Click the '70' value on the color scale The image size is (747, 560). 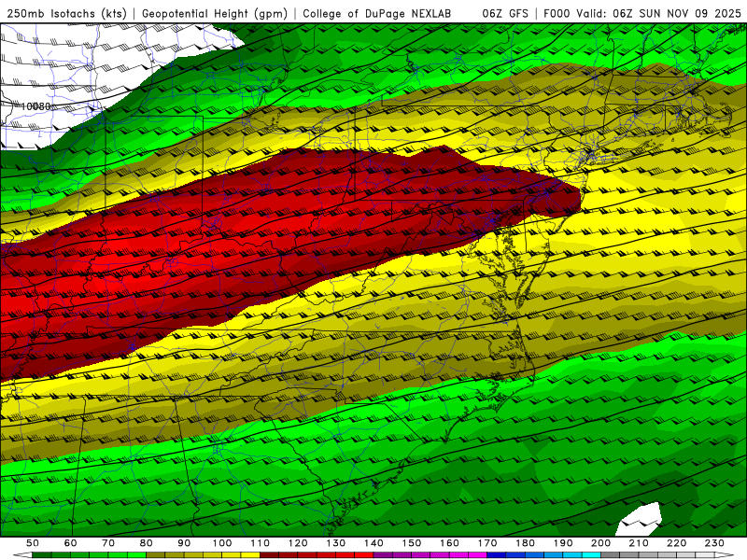click(x=108, y=543)
